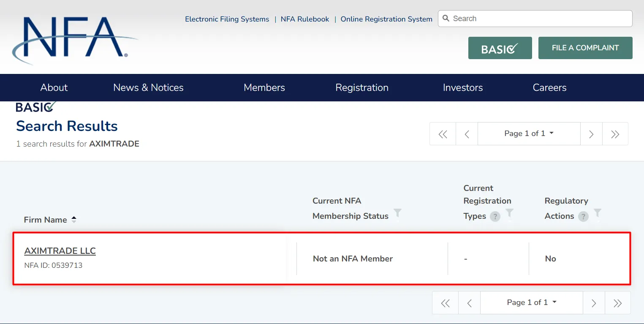This screenshot has height=324, width=644.
Task: Go to last page in bottom pager
Action: point(618,303)
